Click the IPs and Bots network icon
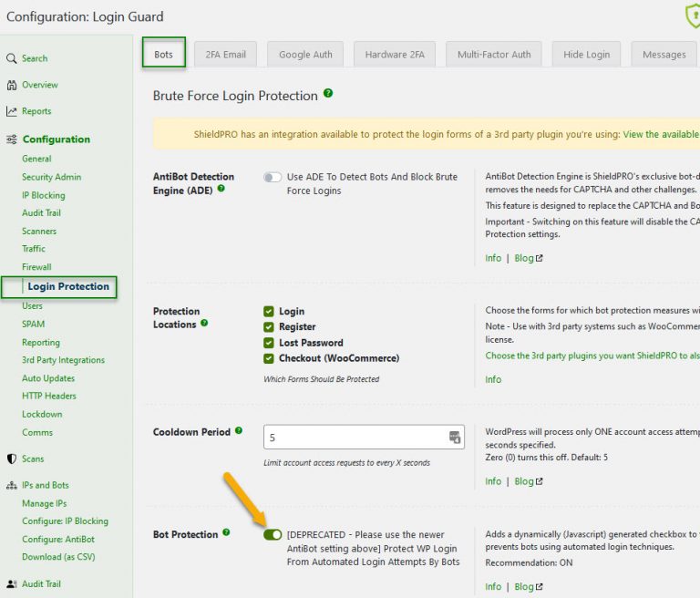Viewport: 700px width, 598px height. point(12,486)
